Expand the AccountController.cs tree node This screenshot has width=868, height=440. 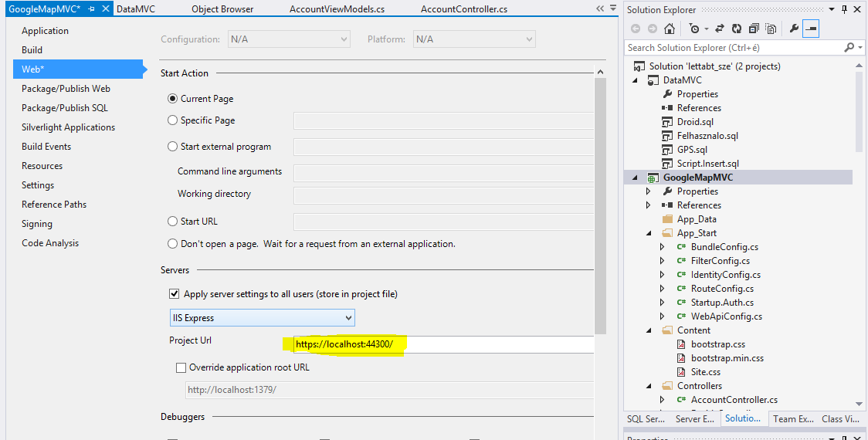(663, 400)
